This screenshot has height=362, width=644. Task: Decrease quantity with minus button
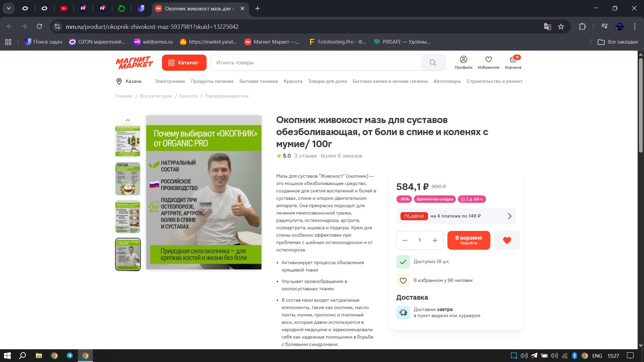coord(405,240)
